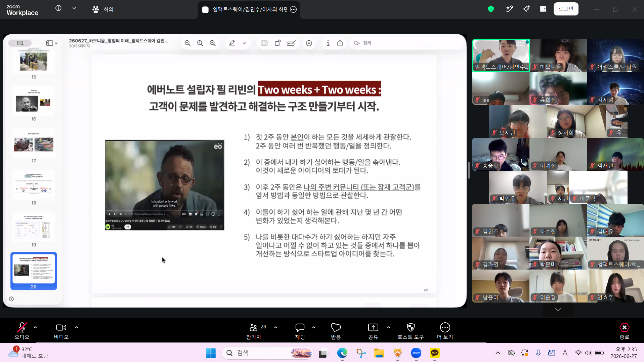Toggle the Video camera button
The height and width of the screenshot is (362, 644).
click(x=61, y=331)
